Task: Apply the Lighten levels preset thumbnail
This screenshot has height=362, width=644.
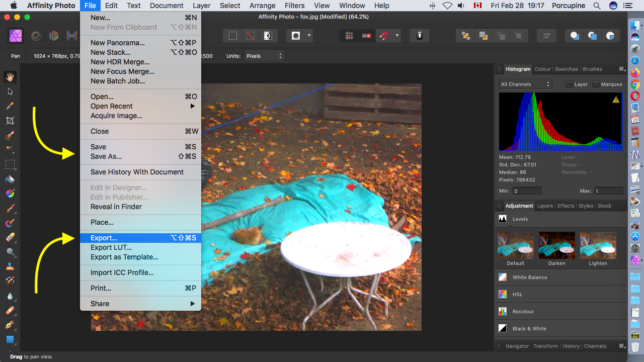Action: coord(598,245)
